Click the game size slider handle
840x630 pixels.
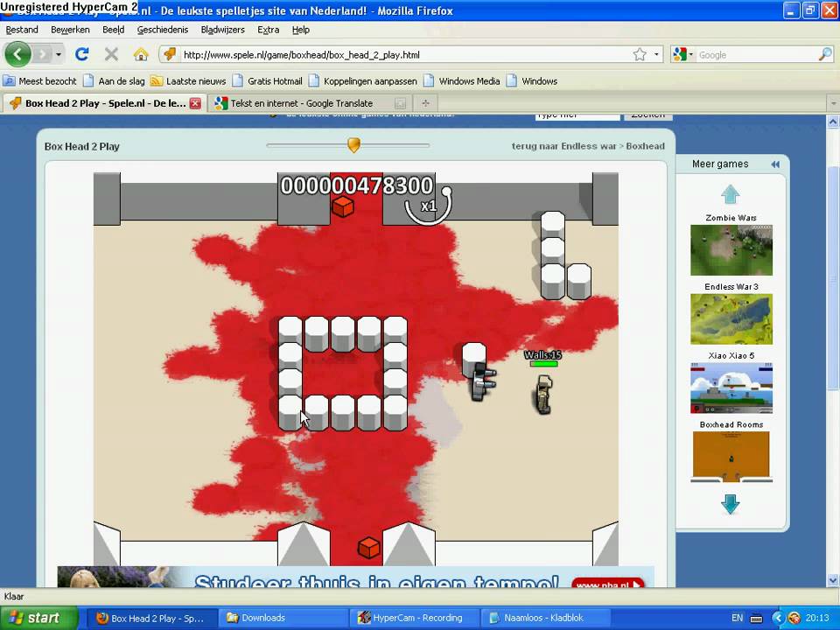[353, 144]
